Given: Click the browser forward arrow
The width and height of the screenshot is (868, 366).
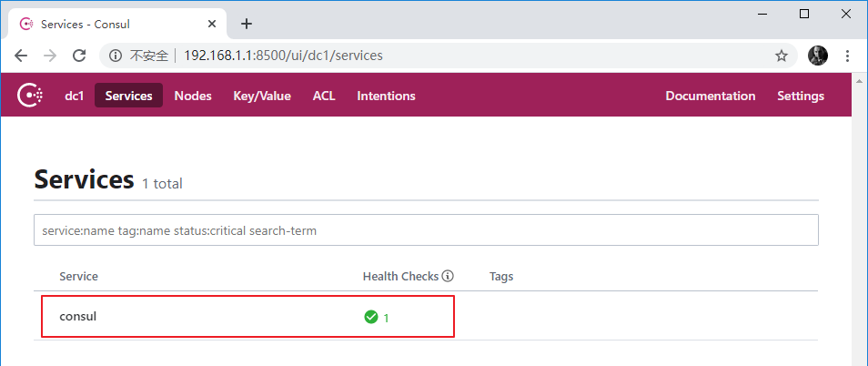Looking at the screenshot, I should point(50,56).
